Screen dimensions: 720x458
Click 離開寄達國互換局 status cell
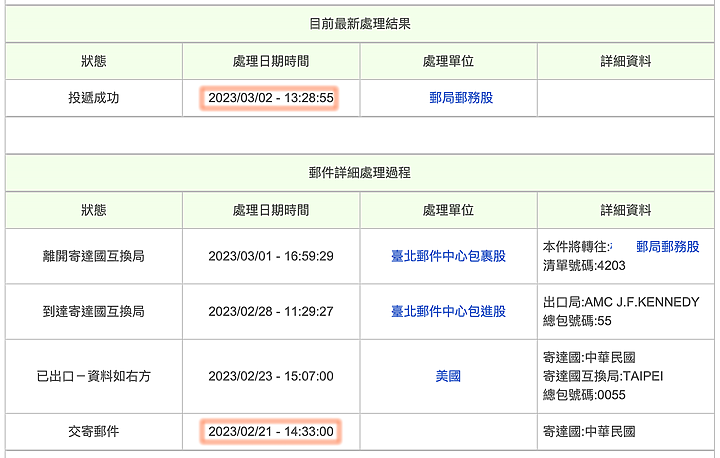(x=94, y=256)
